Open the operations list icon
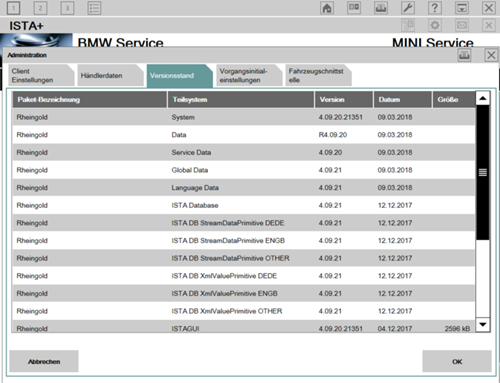The image size is (500, 383). 94,8
